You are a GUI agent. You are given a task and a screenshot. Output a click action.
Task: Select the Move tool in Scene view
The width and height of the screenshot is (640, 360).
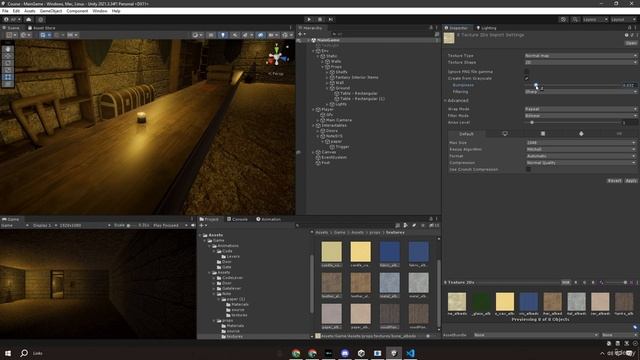coord(8,56)
